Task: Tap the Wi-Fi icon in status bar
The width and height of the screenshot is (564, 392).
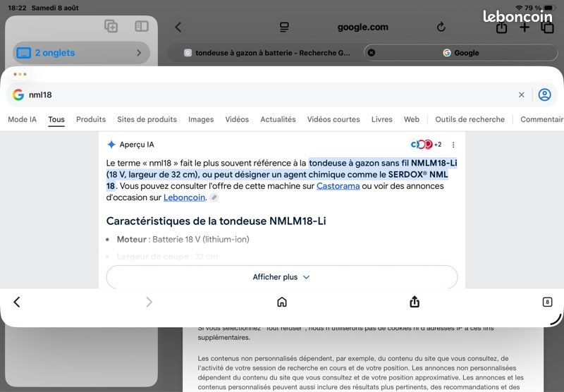Action: point(519,8)
